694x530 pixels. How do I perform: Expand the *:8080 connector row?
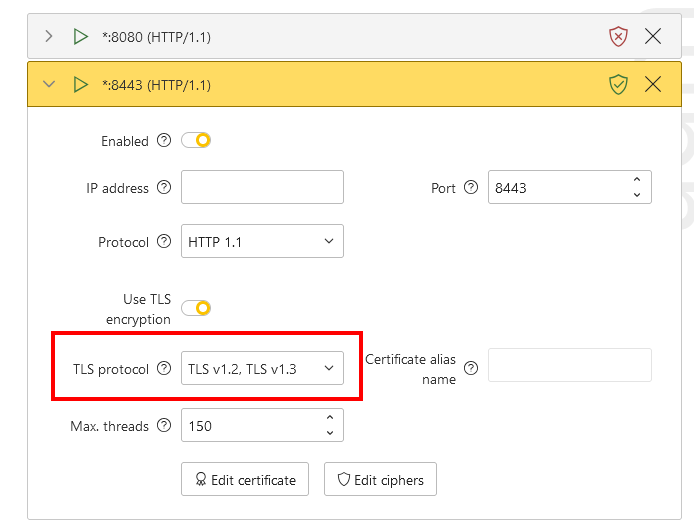point(49,37)
